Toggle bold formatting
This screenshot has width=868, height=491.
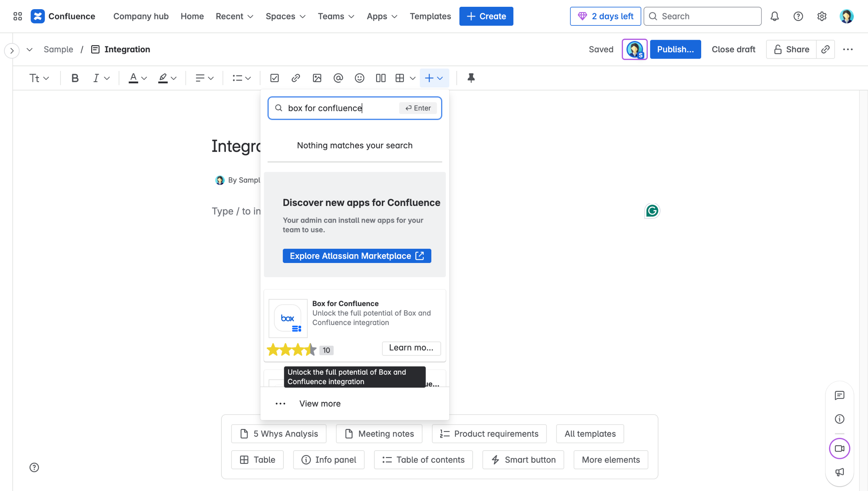point(75,78)
